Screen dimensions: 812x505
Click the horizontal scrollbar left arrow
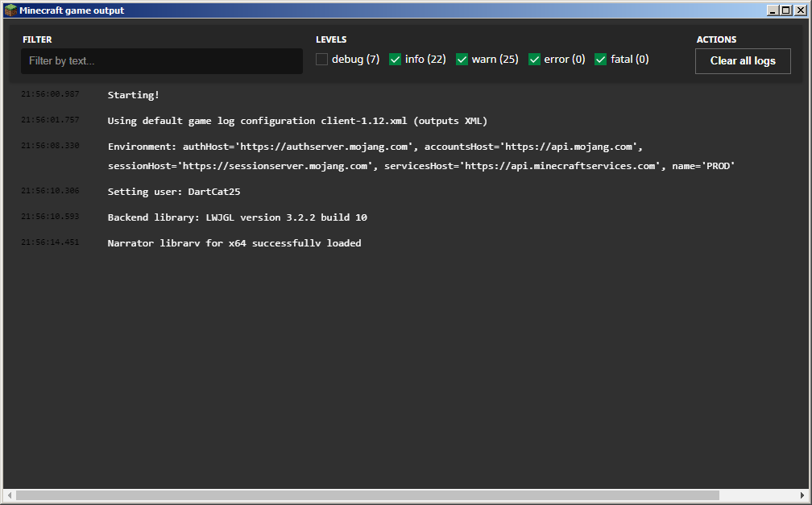tap(8, 495)
